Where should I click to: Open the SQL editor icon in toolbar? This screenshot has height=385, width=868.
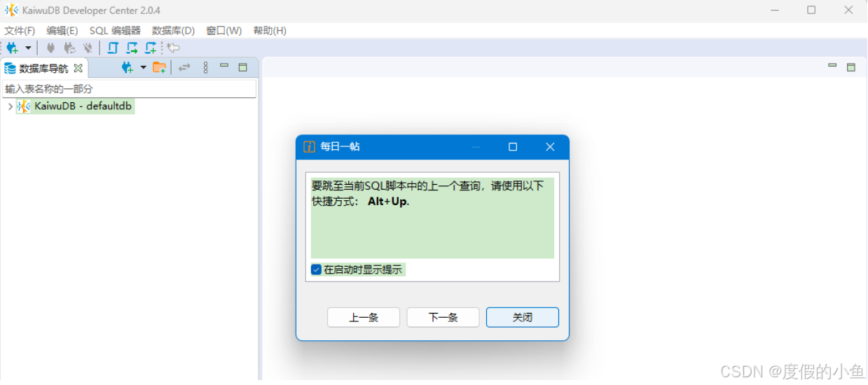tap(113, 48)
